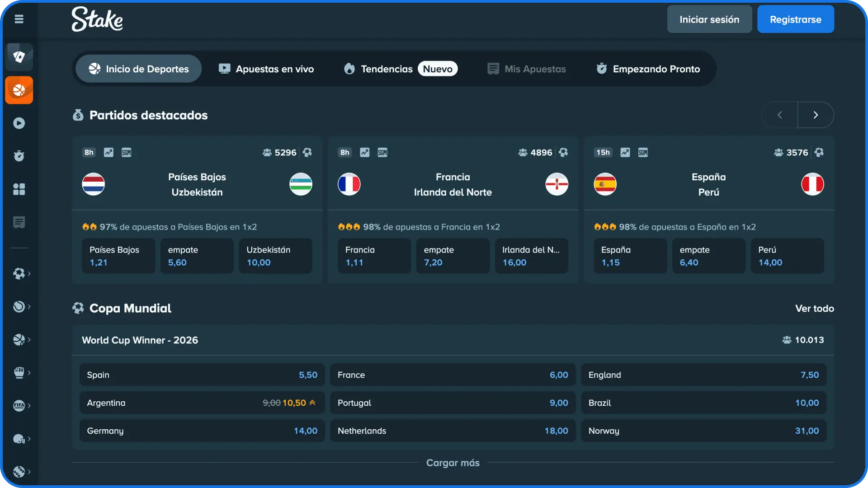Open the Ver todo link

click(x=815, y=308)
